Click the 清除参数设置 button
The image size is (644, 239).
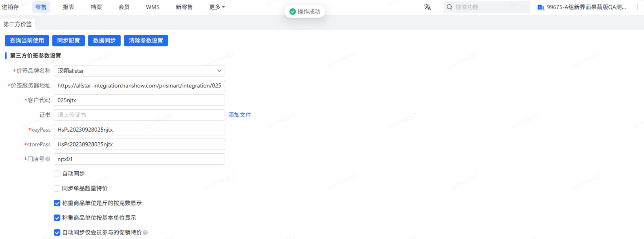146,41
